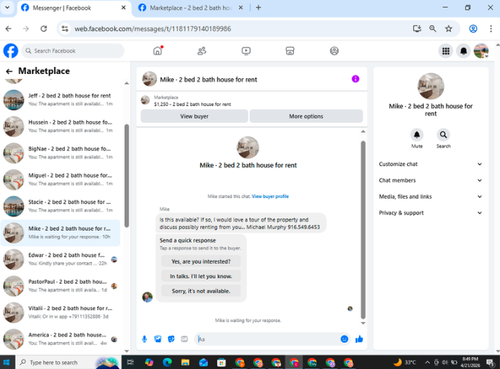This screenshot has height=369, width=500.
Task: Open the Facebook home feed icon
Action: point(158,51)
